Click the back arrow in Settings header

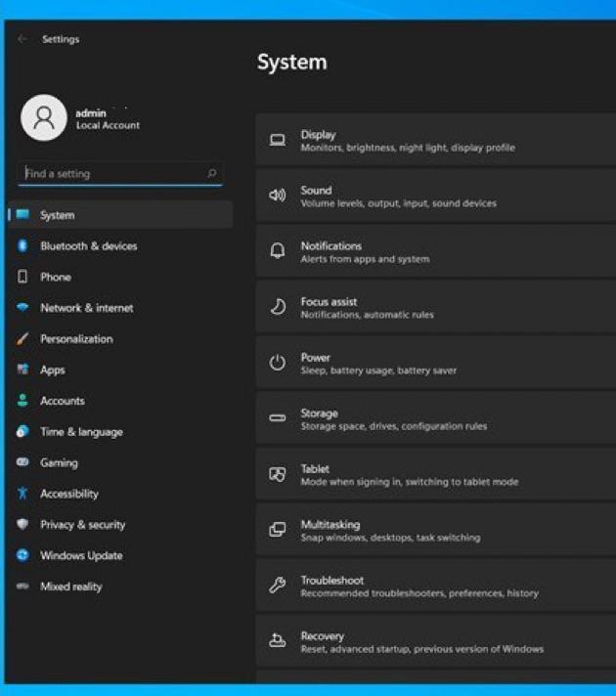click(22, 39)
